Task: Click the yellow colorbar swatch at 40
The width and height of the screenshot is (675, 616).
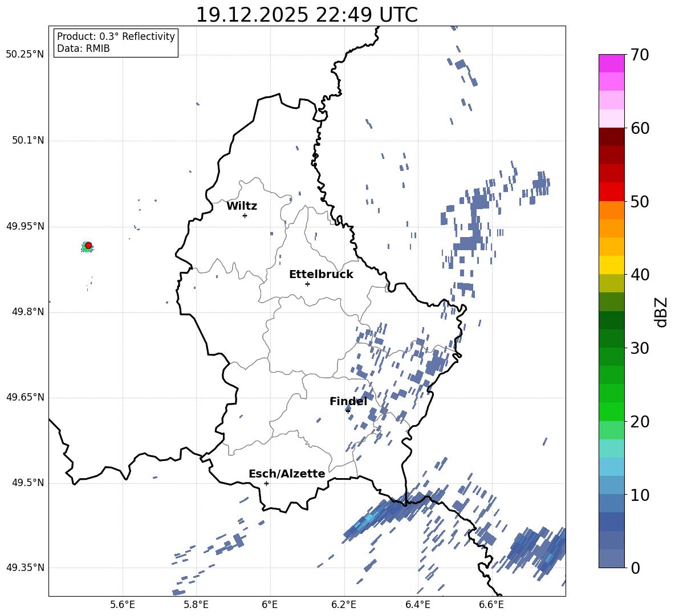Action: pos(611,265)
